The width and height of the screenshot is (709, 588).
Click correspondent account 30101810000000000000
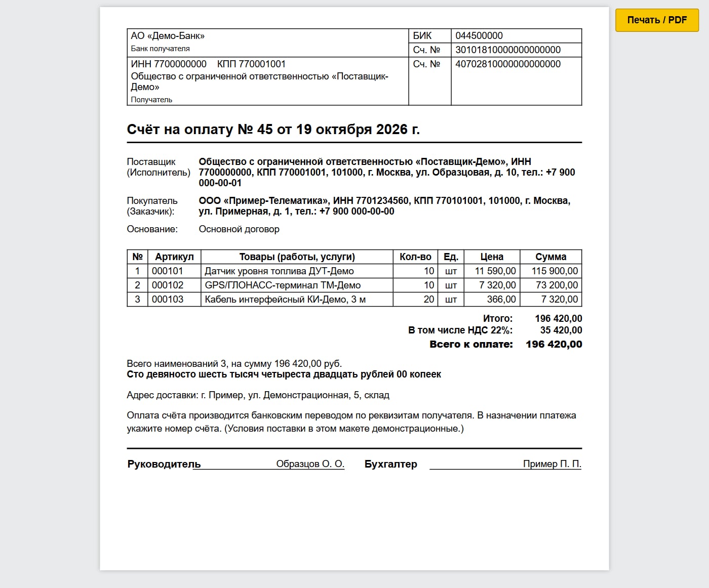click(508, 50)
